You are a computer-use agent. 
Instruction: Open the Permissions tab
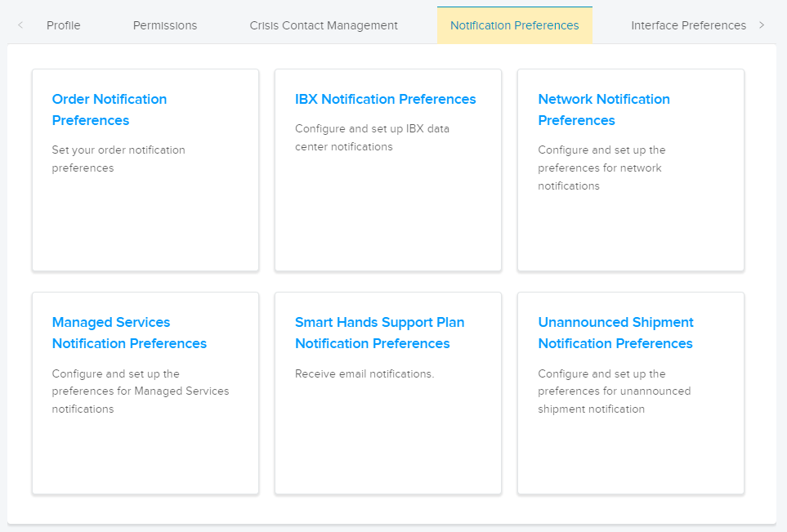[164, 25]
